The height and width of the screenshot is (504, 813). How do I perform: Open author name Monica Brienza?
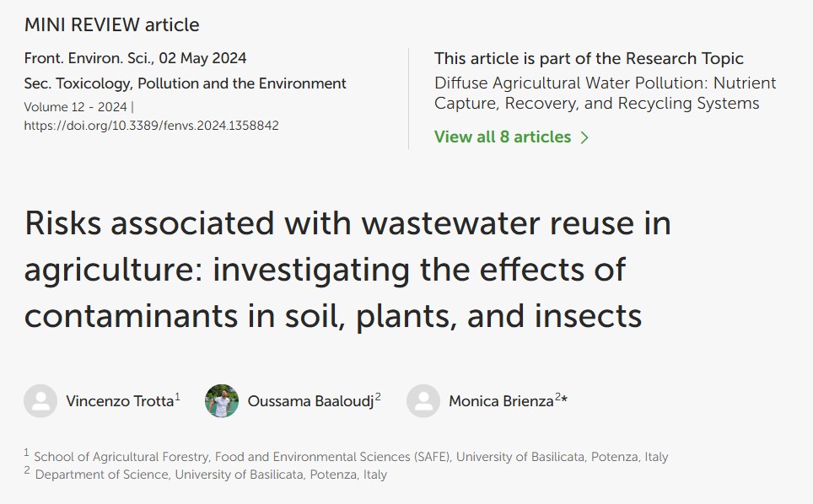pos(501,401)
